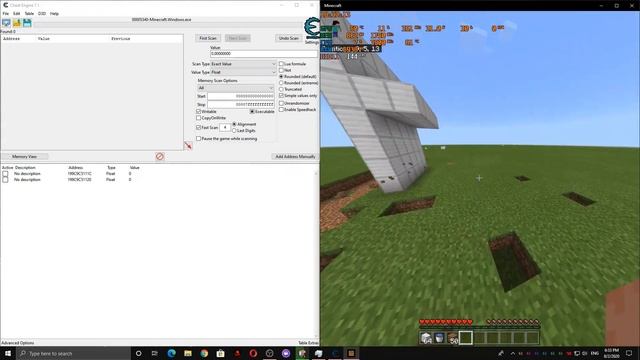Click the red circle clear list icon
The image size is (640, 360).
[x=160, y=156]
